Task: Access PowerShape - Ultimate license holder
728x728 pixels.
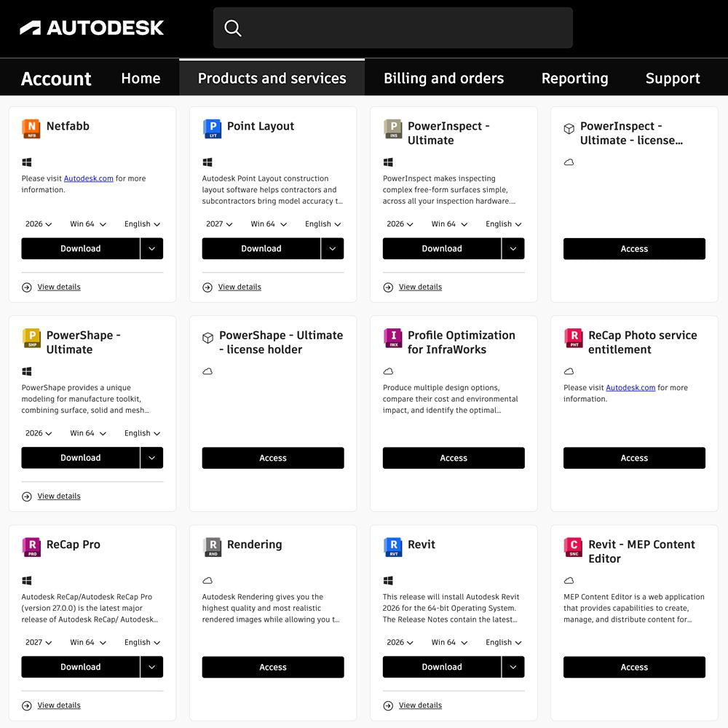Action: 273,458
